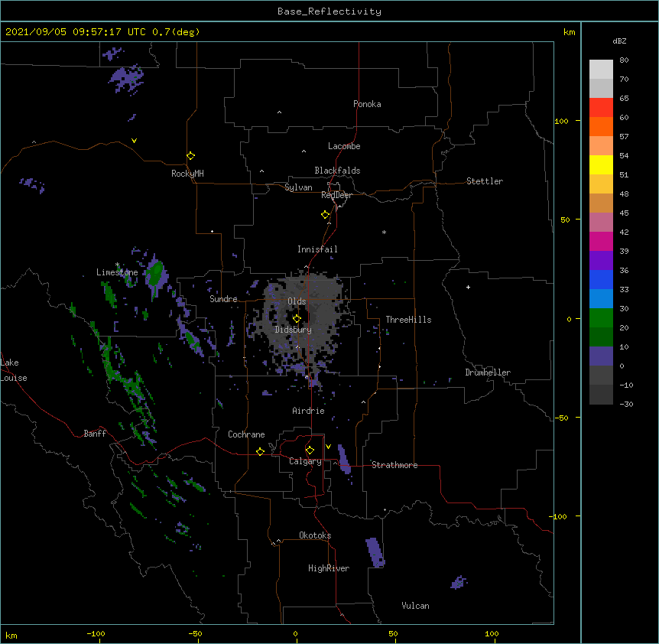Screen dimensions: 659x644
Task: Click the yellow 54 dBZ color swatch
Action: click(601, 164)
